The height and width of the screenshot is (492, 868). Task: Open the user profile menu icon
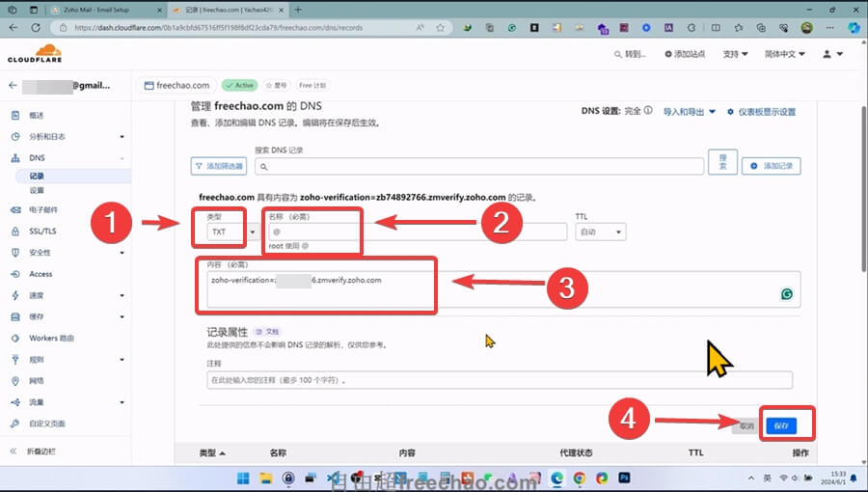point(832,54)
